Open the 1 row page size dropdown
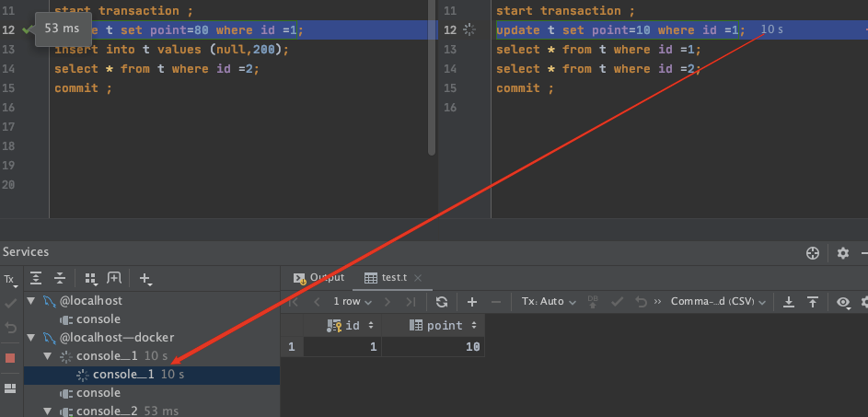Viewport: 868px width, 417px height. (x=353, y=301)
